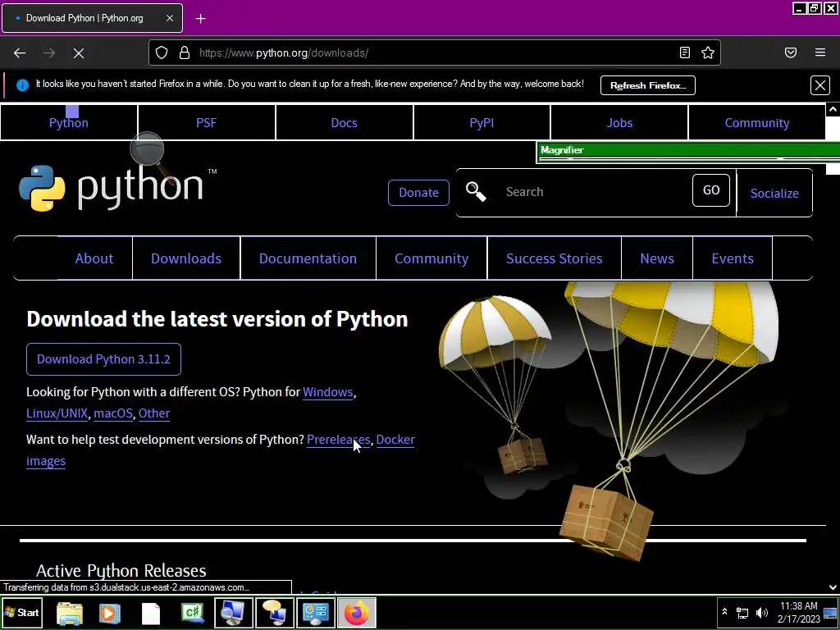Open the blank document taskbar icon

point(151,613)
